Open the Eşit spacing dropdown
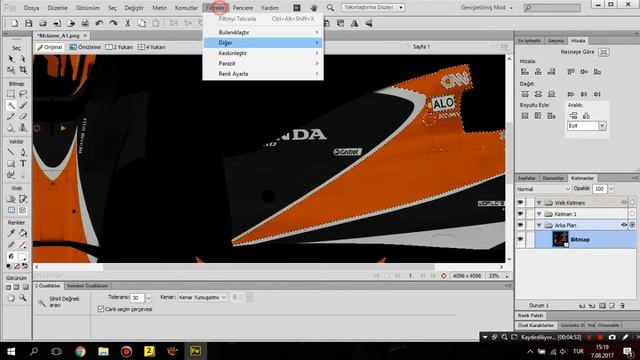Image resolution: width=640 pixels, height=360 pixels. coord(602,126)
